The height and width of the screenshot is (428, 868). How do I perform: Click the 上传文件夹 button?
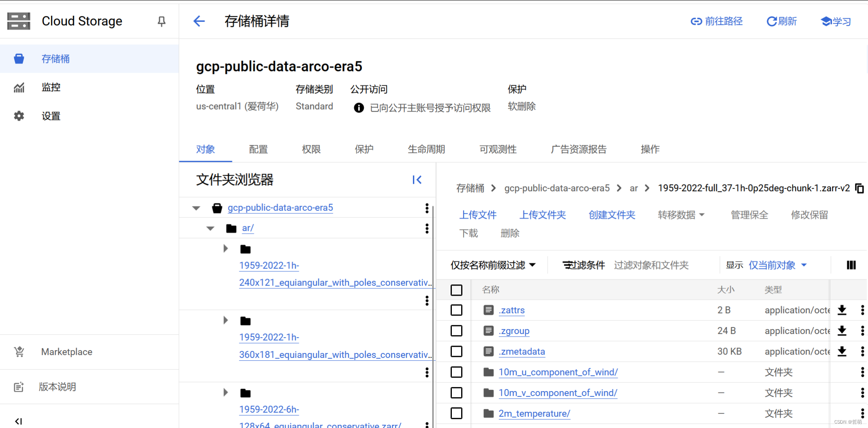pyautogui.click(x=543, y=215)
